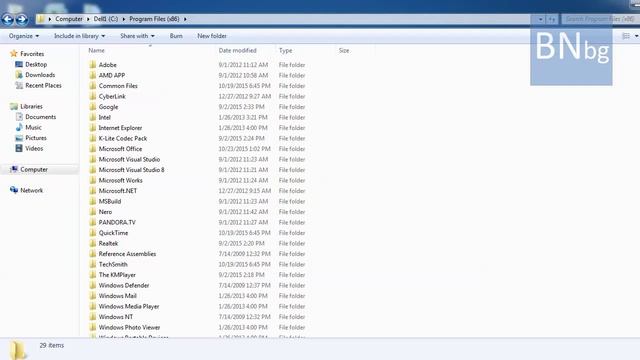Select Libraries in the navigation pane
Viewport: 640px width, 360px height.
(31, 106)
